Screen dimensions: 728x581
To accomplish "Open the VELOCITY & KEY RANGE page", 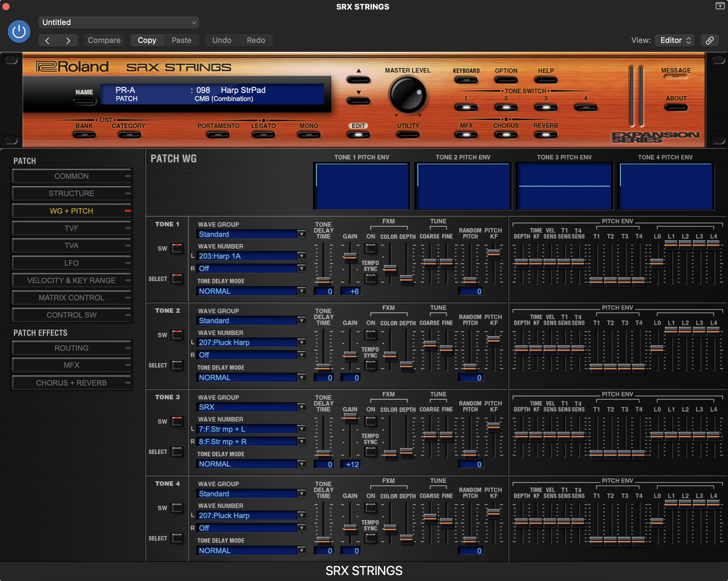I will [72, 280].
